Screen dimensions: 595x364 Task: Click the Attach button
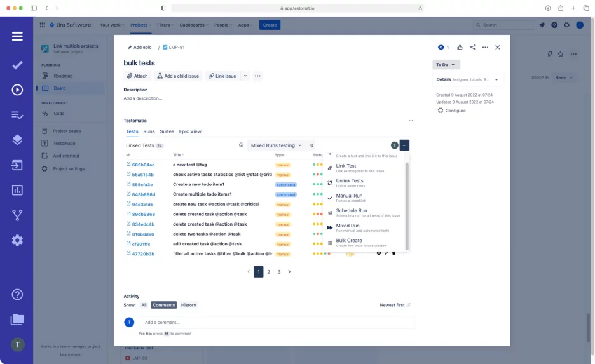coord(137,76)
